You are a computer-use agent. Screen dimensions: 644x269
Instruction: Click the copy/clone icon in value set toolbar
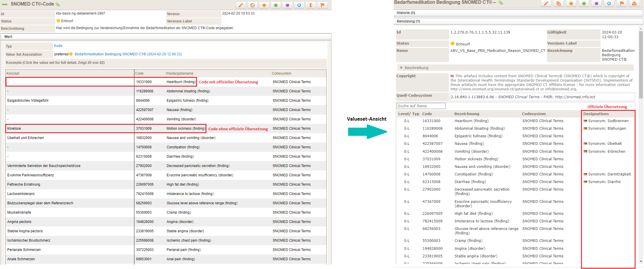tap(559, 3)
